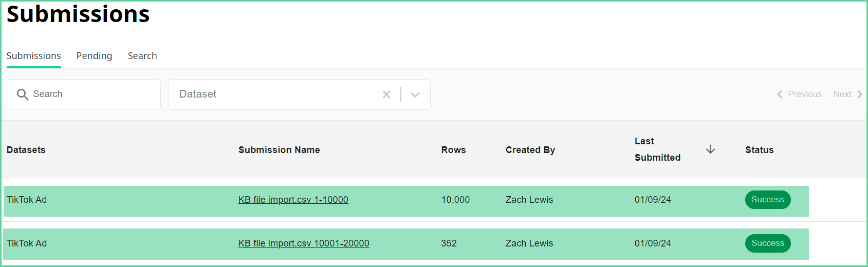The height and width of the screenshot is (267, 868).
Task: Sort by Last Submitted column header
Action: coord(657,149)
